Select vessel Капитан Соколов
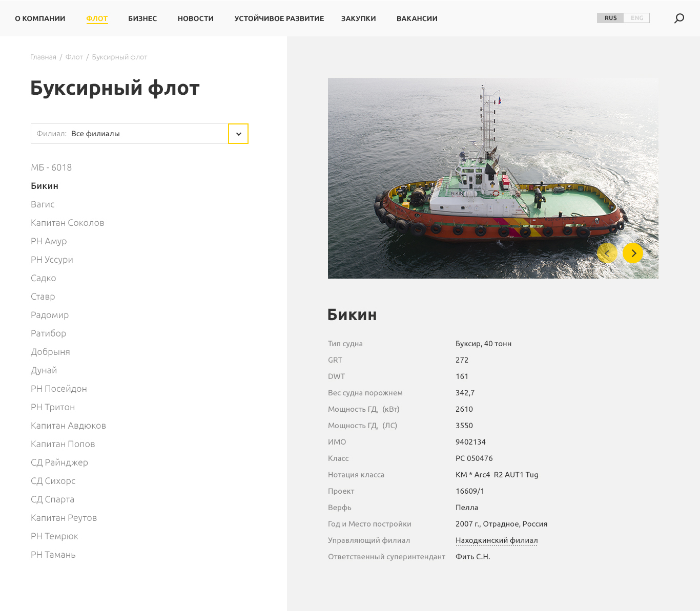Image resolution: width=700 pixels, height=611 pixels. pos(67,223)
